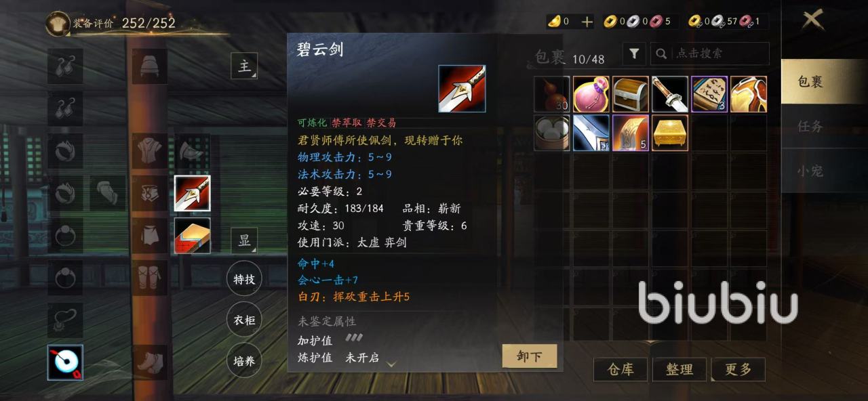Toggle the 主 equipment set switch
The width and height of the screenshot is (868, 401).
[244, 66]
